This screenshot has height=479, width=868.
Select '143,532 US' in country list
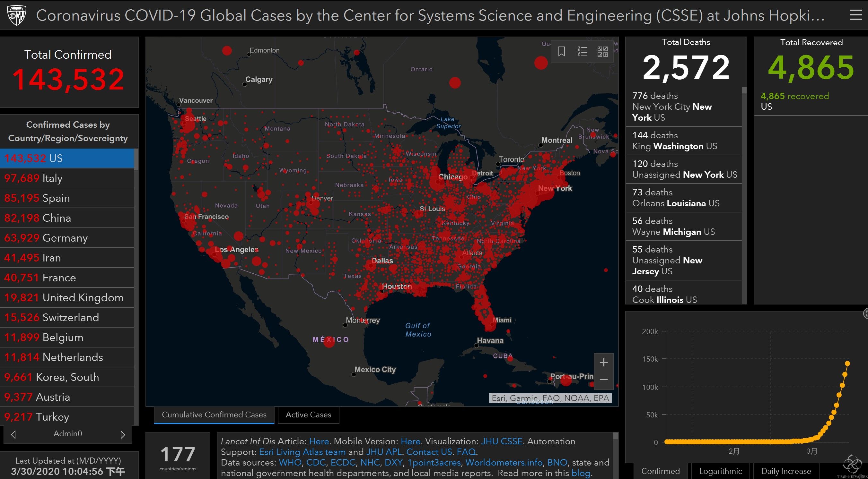(67, 158)
